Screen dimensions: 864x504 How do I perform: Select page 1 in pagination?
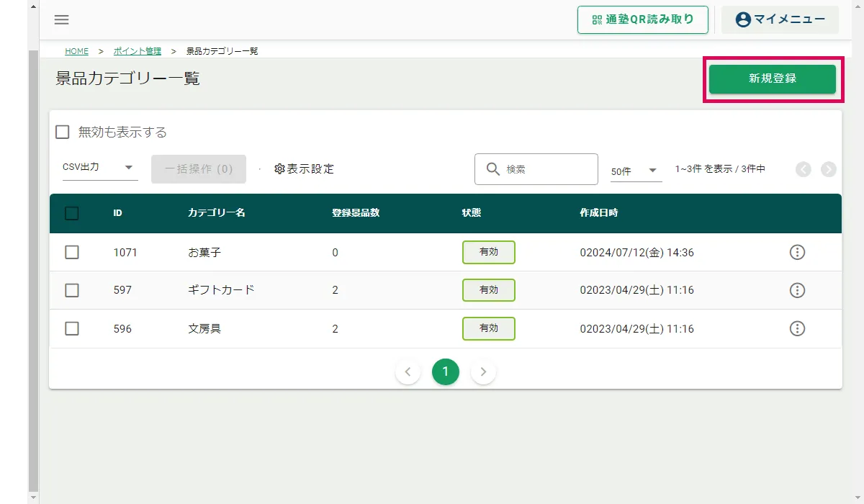(446, 372)
